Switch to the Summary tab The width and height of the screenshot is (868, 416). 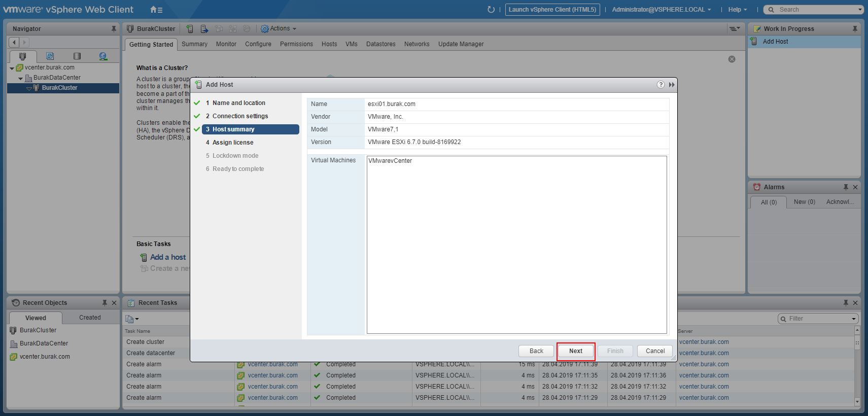[194, 44]
